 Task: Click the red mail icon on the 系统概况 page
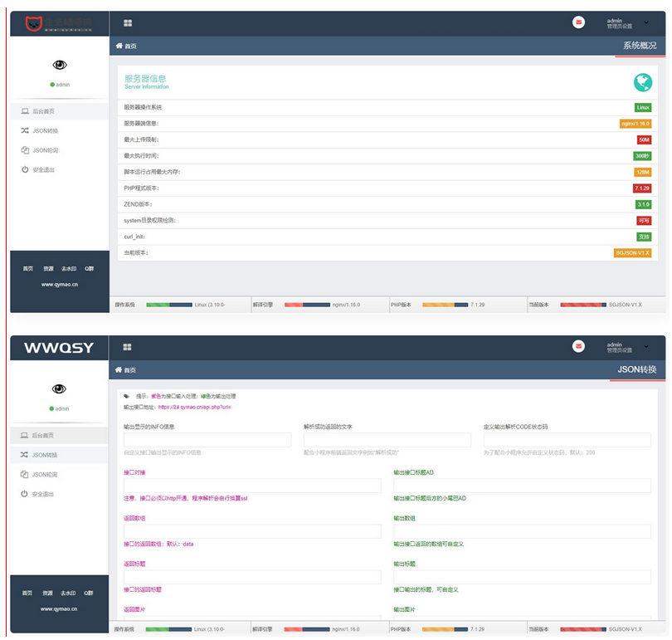(578, 22)
